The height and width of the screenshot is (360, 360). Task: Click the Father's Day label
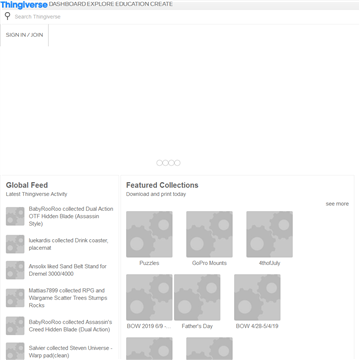click(x=197, y=326)
